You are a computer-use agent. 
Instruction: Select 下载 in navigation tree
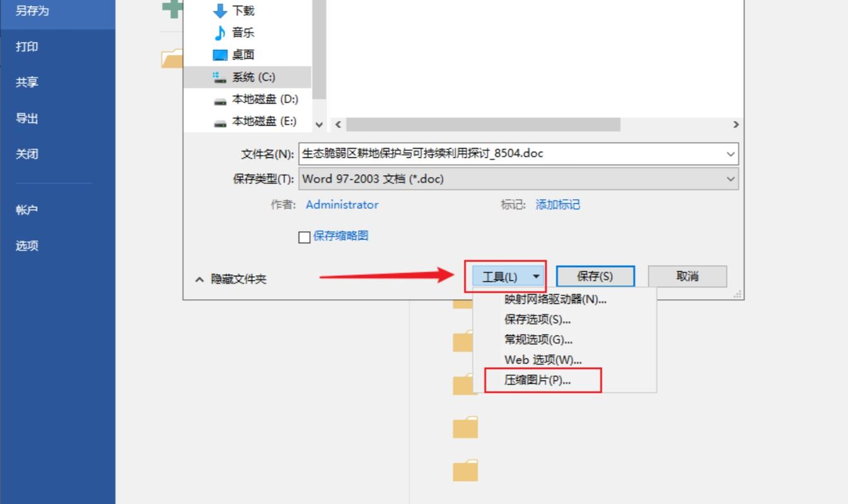pos(243,11)
